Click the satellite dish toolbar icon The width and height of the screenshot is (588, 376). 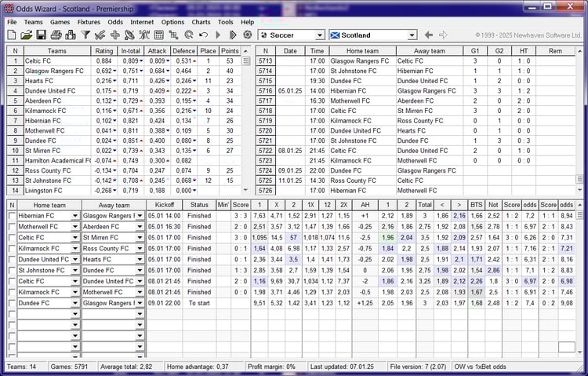coord(129,35)
